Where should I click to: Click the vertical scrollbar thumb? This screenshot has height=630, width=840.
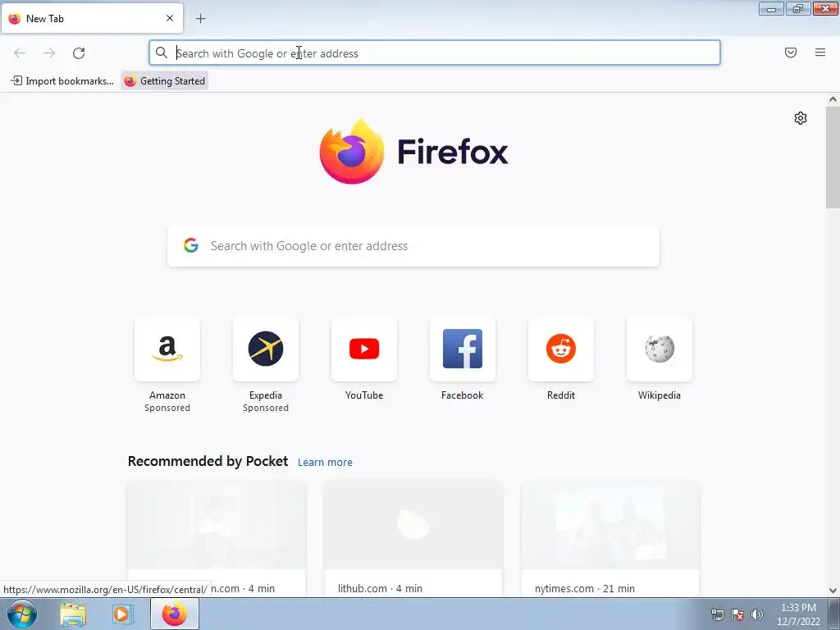click(833, 157)
